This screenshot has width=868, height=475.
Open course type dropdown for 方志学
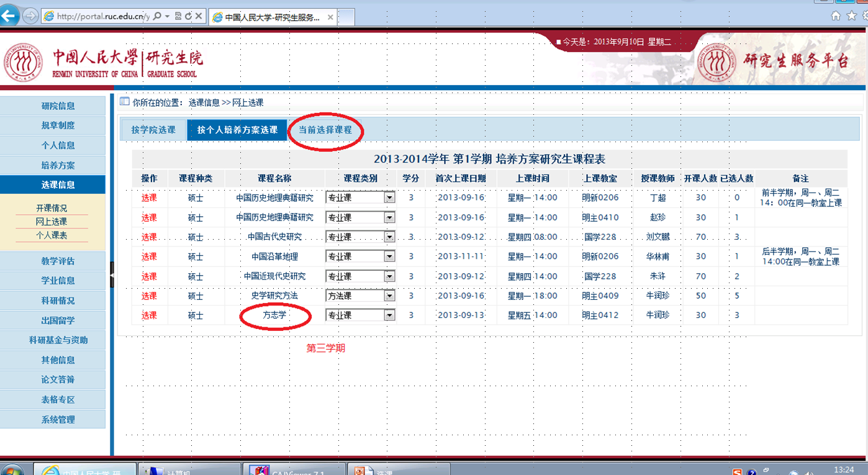click(389, 315)
